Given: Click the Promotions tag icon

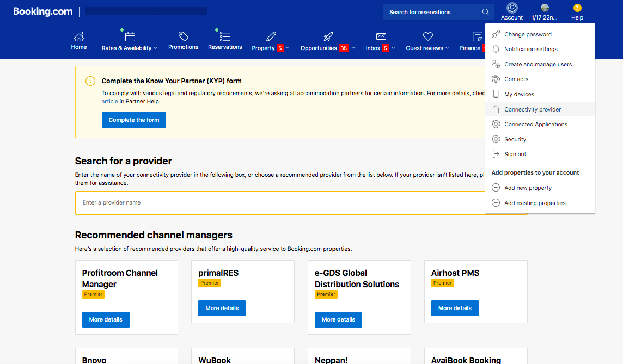Looking at the screenshot, I should [x=183, y=36].
